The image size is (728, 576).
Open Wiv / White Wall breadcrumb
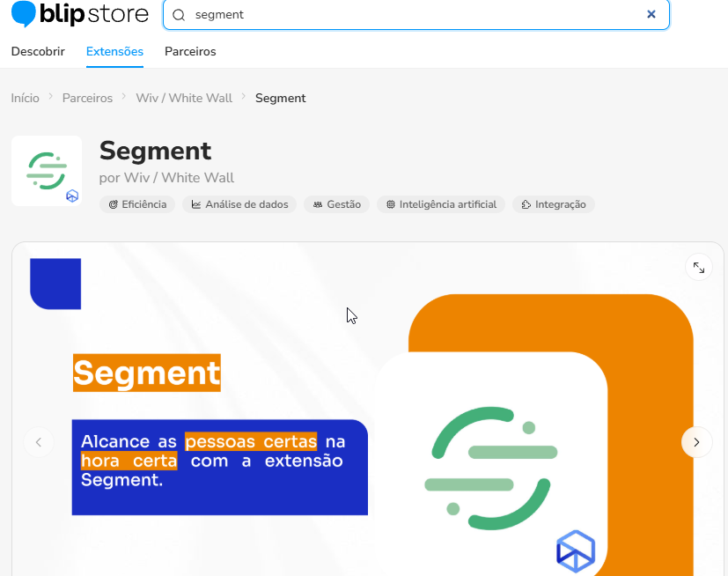pos(184,98)
